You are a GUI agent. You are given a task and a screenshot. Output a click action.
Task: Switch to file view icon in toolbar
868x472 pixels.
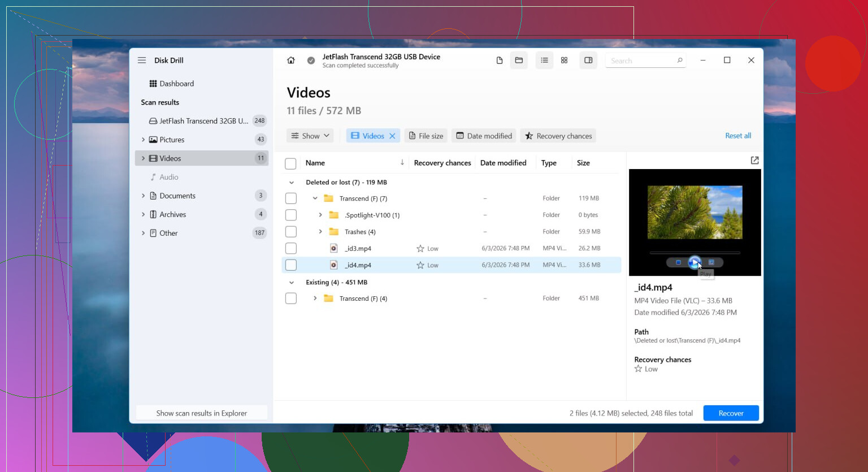[500, 60]
